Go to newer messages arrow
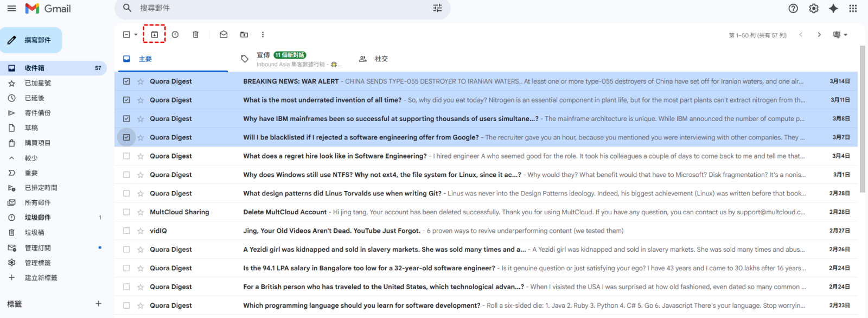The image size is (868, 318). tap(801, 35)
